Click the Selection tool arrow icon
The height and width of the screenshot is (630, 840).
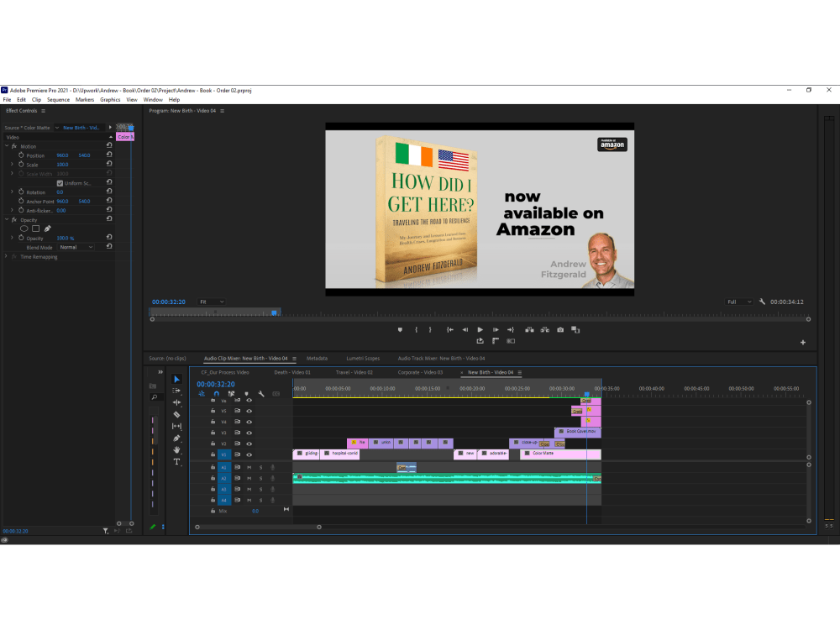click(x=177, y=379)
